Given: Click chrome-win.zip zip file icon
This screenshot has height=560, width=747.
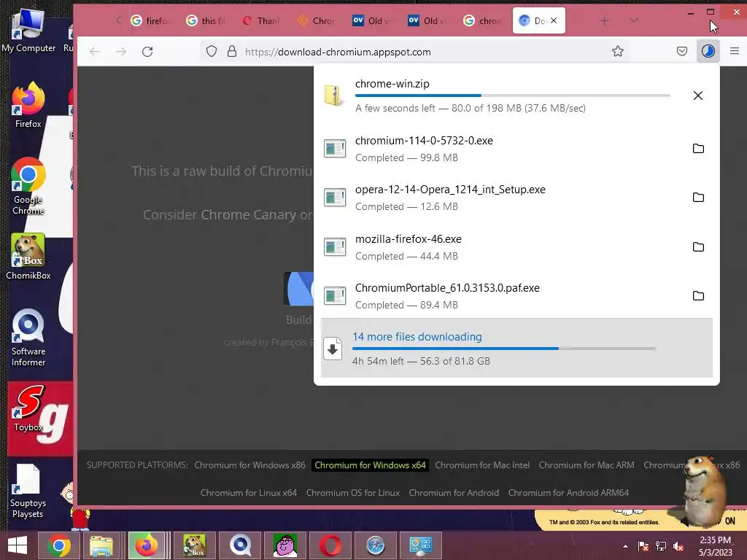Looking at the screenshot, I should click(x=334, y=95).
